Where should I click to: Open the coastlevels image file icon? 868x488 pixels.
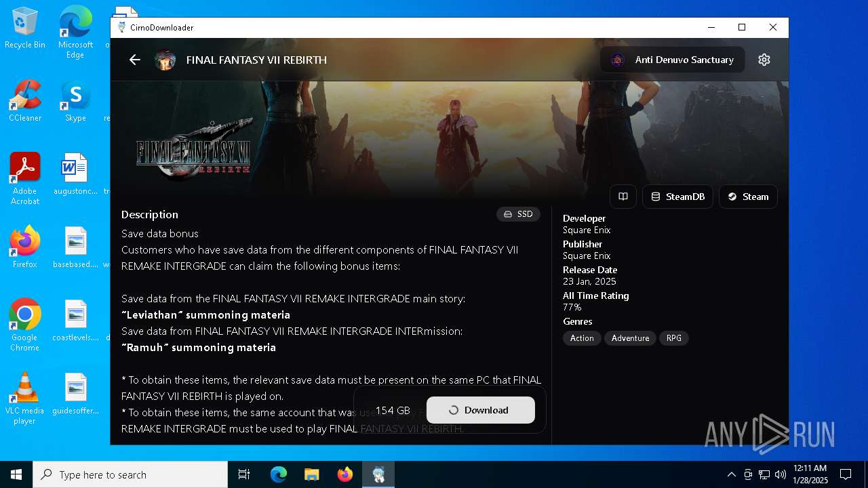point(75,321)
